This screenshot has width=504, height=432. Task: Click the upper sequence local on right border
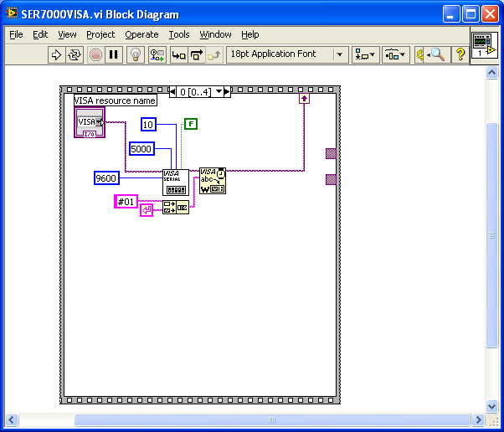331,154
